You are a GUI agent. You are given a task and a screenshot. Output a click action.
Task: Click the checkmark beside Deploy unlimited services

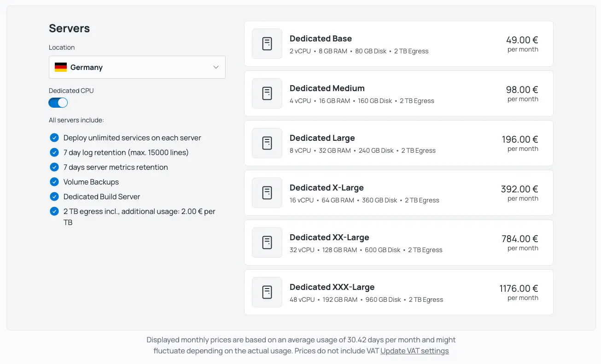point(54,138)
